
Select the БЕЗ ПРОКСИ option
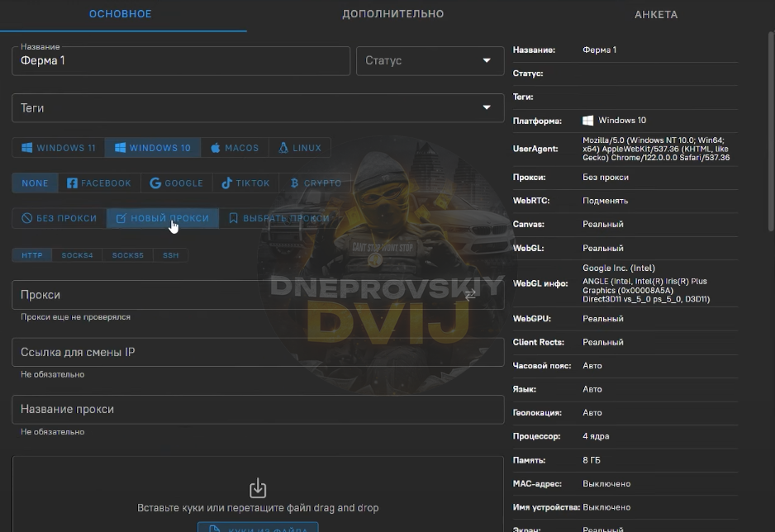(x=59, y=218)
